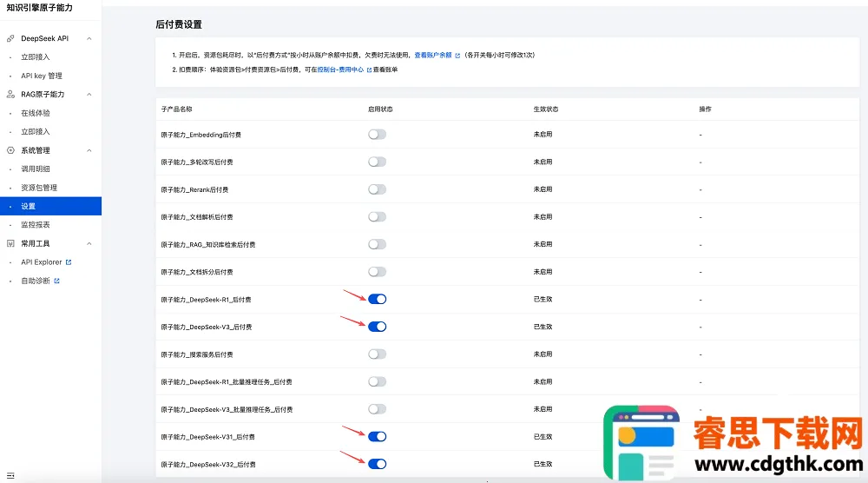This screenshot has height=483, width=868.
Task: Click 已生效 status in DeepSeek-V31_后付费 row
Action: click(x=543, y=436)
